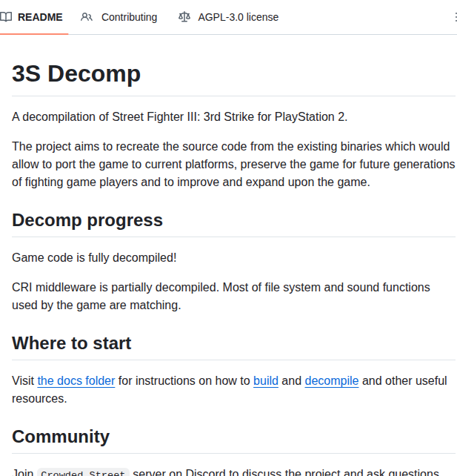Click the Decomp progress heading
The image size is (457, 476).
coord(87,220)
